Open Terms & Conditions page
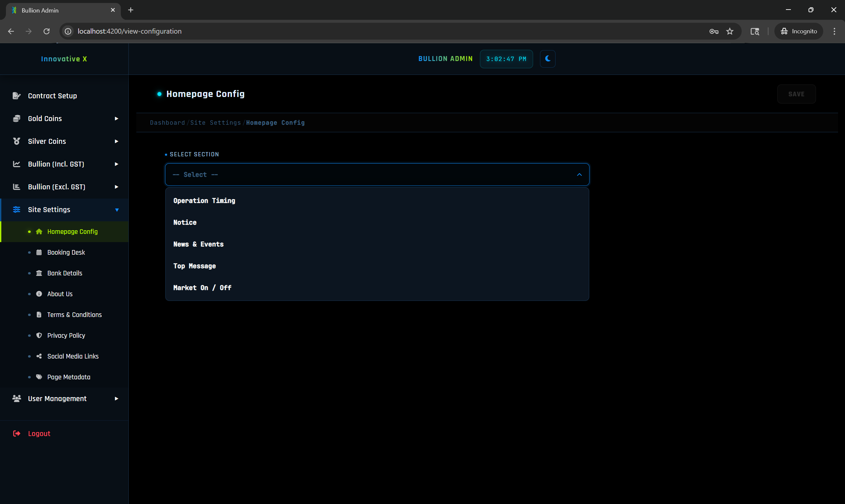The image size is (845, 504). coord(64,314)
